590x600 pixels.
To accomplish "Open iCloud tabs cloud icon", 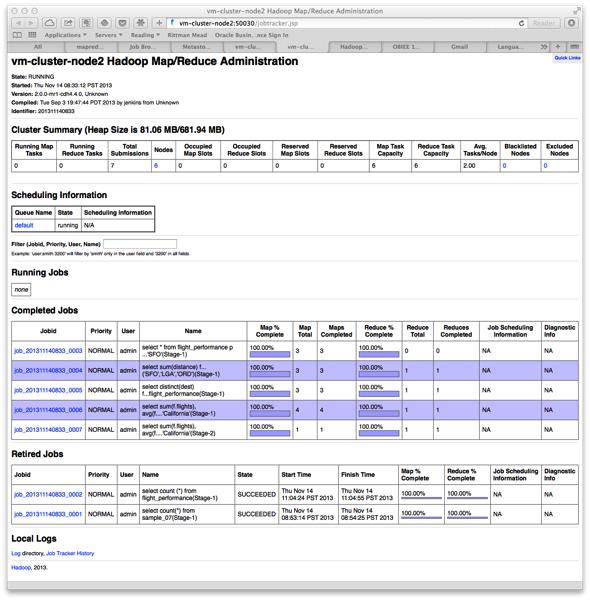I will [49, 23].
